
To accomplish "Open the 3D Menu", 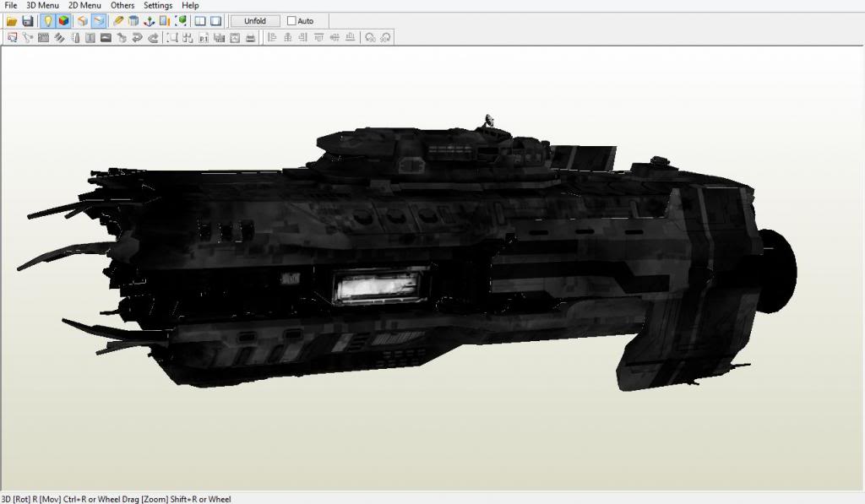I will (x=42, y=6).
